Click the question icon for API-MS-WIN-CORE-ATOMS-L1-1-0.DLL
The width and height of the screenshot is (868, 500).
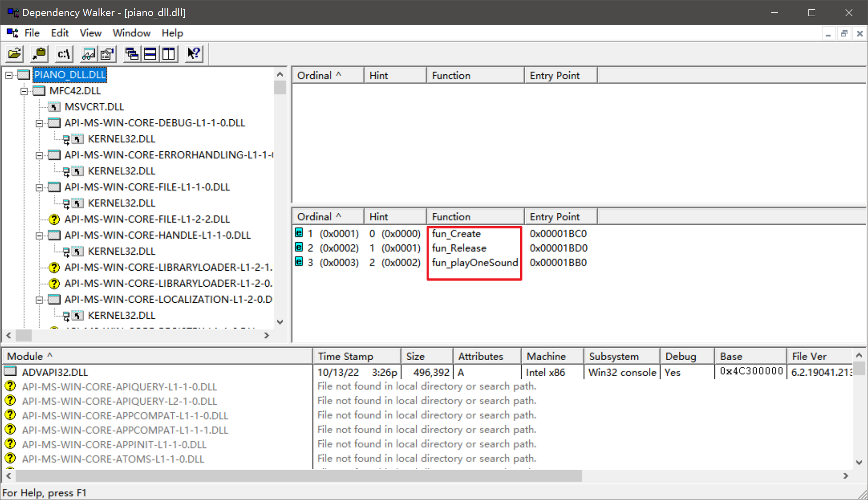click(x=10, y=458)
